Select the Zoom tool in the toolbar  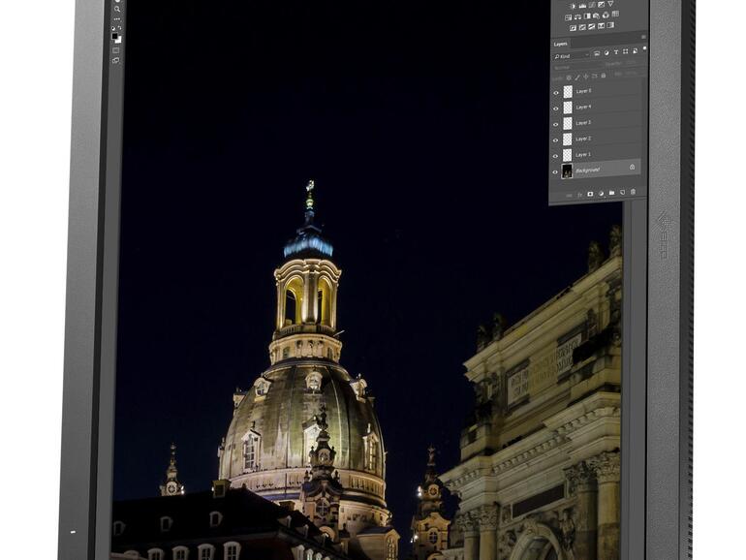[116, 8]
